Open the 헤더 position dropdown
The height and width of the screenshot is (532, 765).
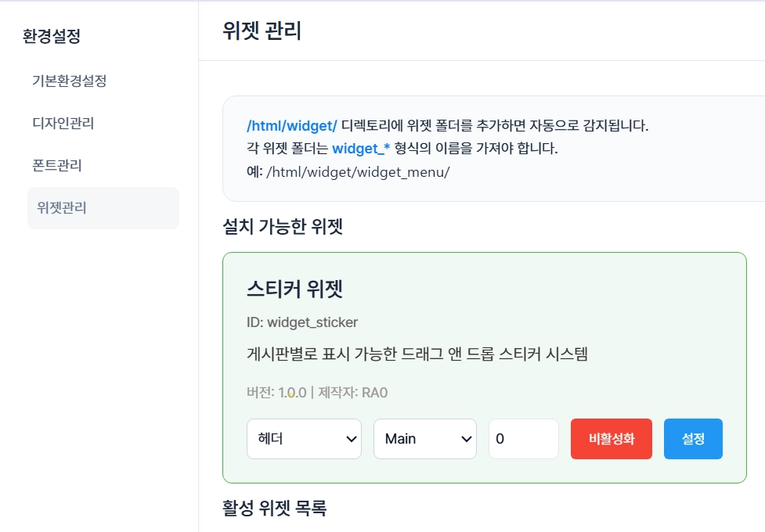[304, 439]
